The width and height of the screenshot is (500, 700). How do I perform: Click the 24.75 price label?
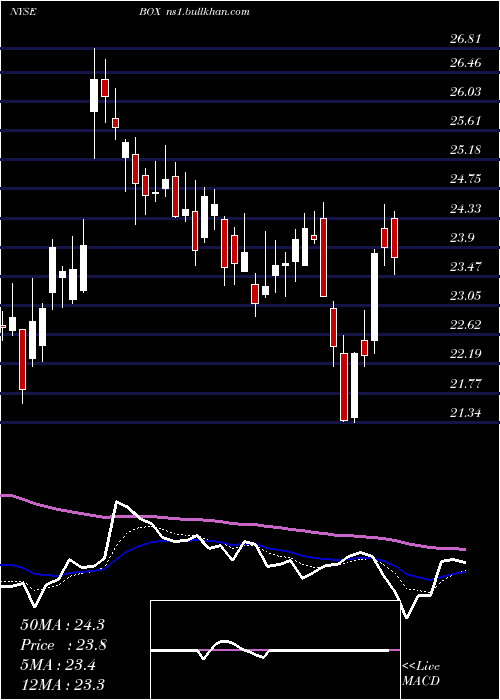(465, 179)
